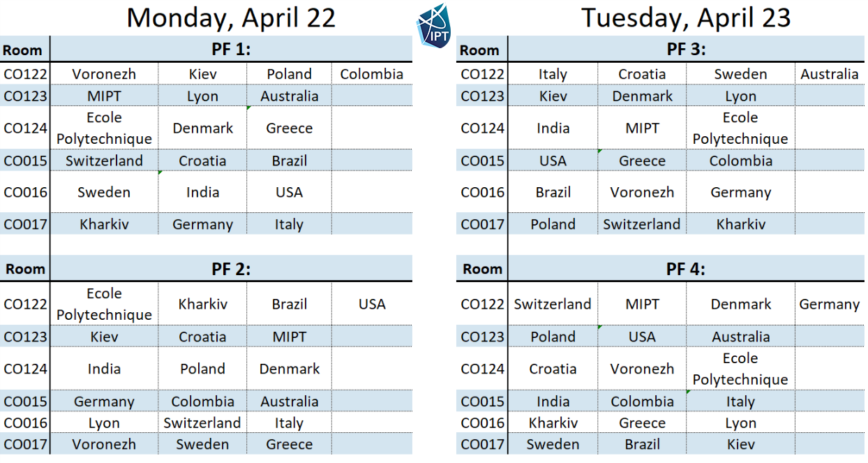
Task: Click the Australia cell in PF 3 row CO122
Action: click(830, 74)
